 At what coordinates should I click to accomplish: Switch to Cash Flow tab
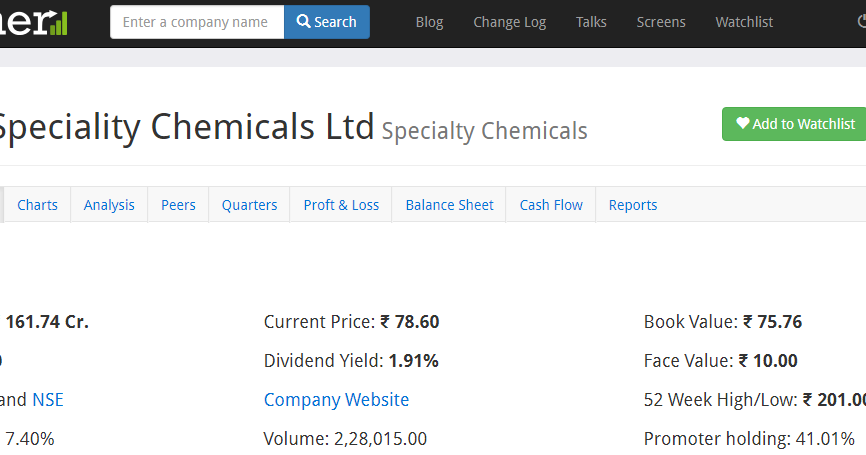[x=551, y=205]
